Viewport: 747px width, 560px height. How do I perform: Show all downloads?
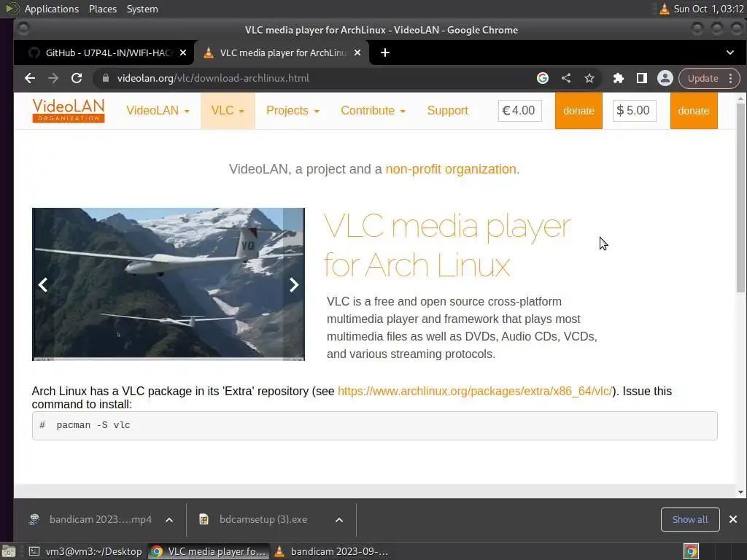pyautogui.click(x=690, y=519)
